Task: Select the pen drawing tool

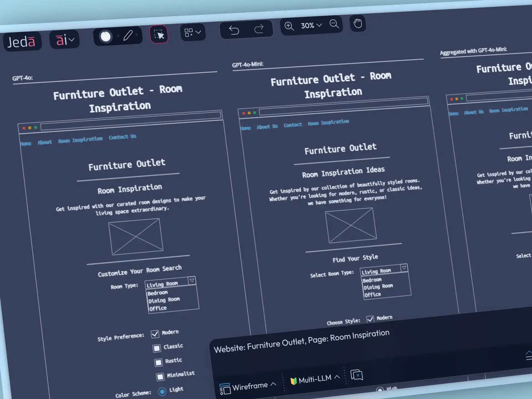Action: click(128, 35)
